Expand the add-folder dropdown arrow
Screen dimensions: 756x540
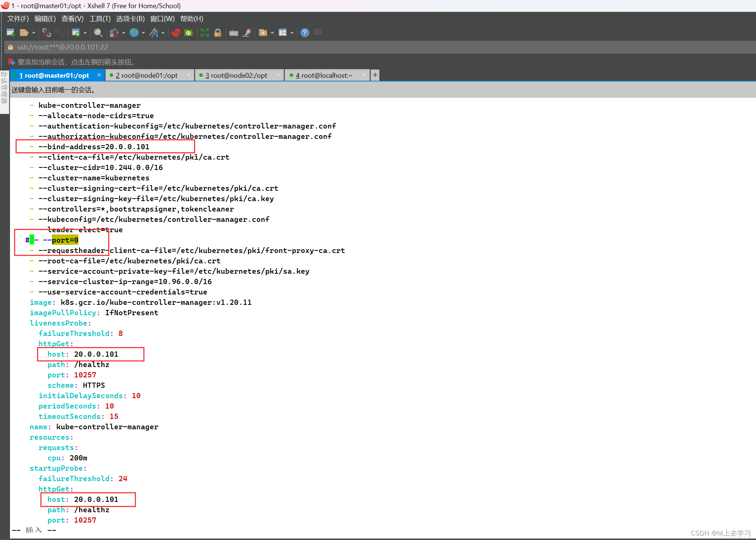273,33
